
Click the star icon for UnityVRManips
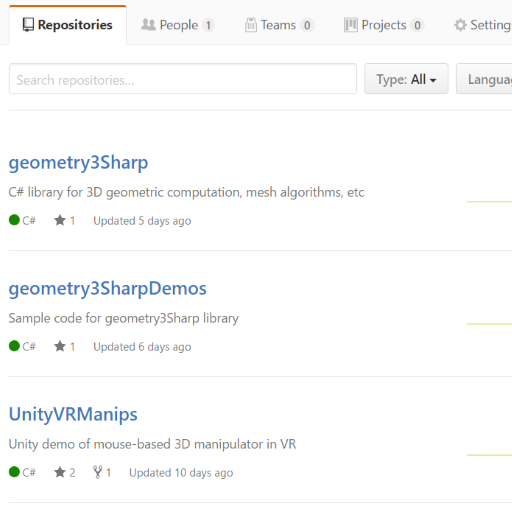click(60, 472)
